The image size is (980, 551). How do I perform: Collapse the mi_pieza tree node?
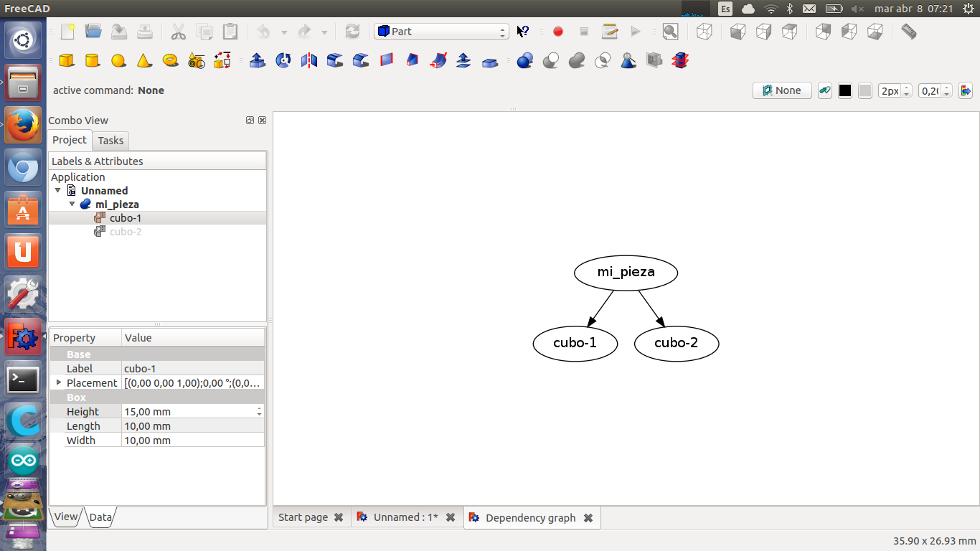coord(72,204)
